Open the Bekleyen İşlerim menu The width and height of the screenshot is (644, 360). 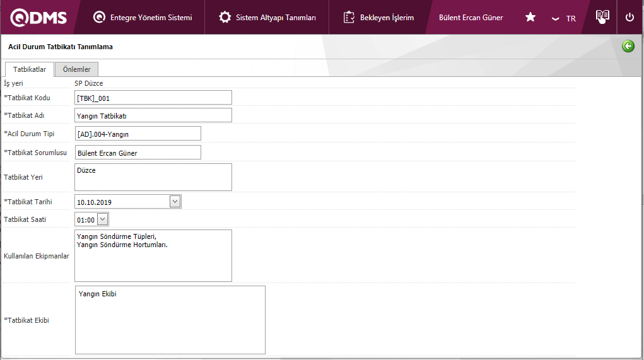pyautogui.click(x=387, y=18)
